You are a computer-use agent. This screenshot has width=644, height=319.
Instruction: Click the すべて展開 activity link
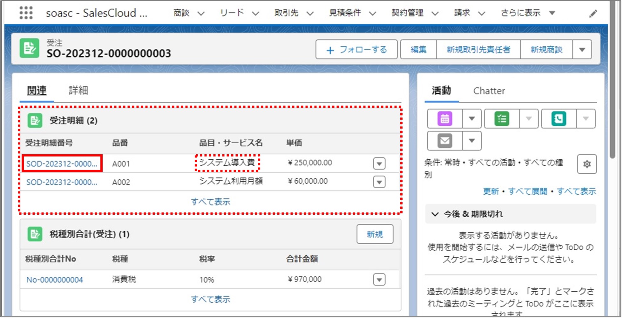point(528,191)
